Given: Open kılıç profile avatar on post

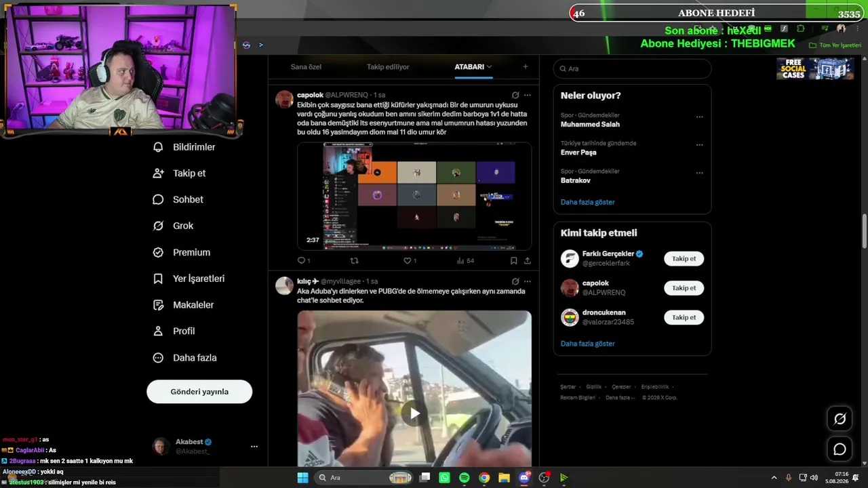Looking at the screenshot, I should point(284,285).
